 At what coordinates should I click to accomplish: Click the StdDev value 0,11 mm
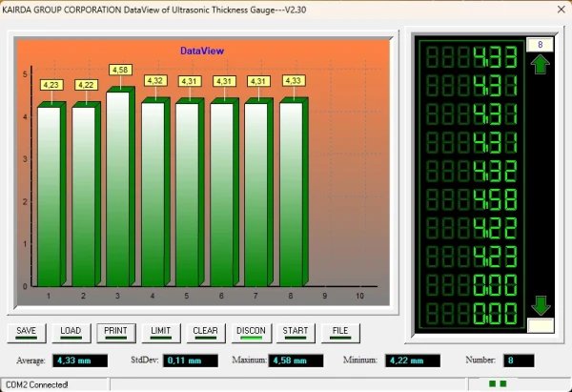[191, 361]
